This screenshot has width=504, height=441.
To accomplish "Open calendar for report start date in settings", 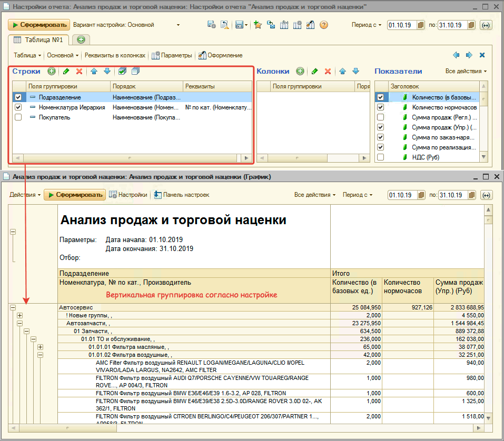I will [x=420, y=25].
